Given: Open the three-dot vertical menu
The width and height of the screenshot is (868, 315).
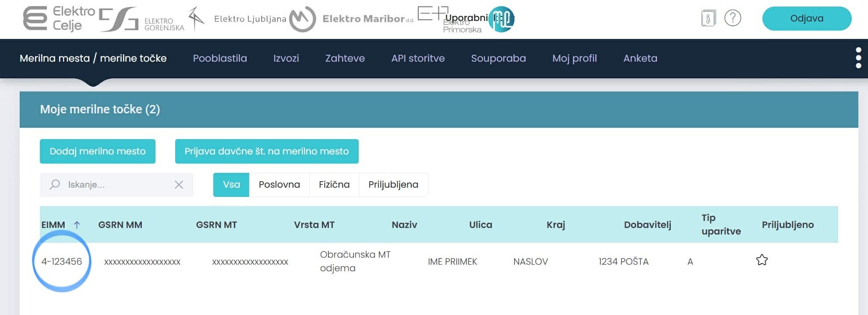Looking at the screenshot, I should 858,58.
